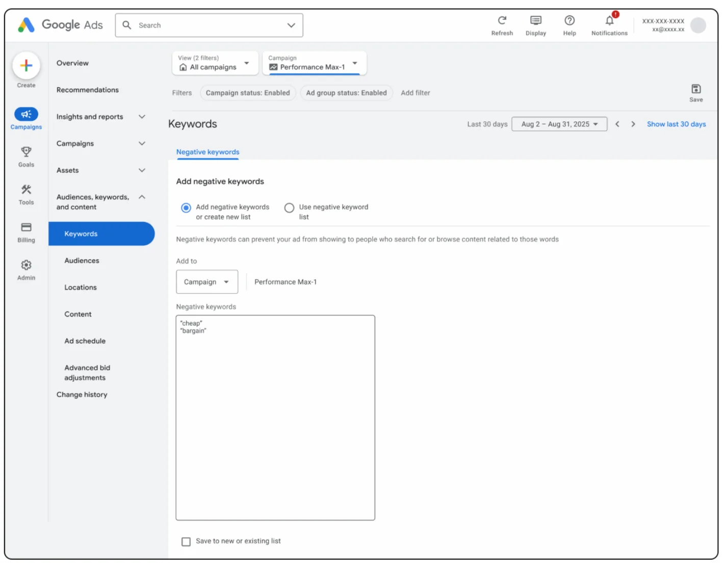Open Billing from the left navigation icon

click(25, 226)
